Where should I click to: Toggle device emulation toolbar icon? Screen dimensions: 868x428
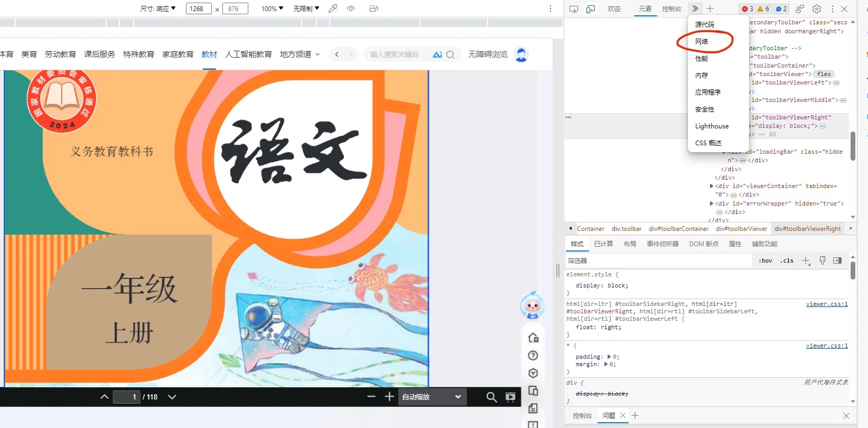(x=591, y=9)
